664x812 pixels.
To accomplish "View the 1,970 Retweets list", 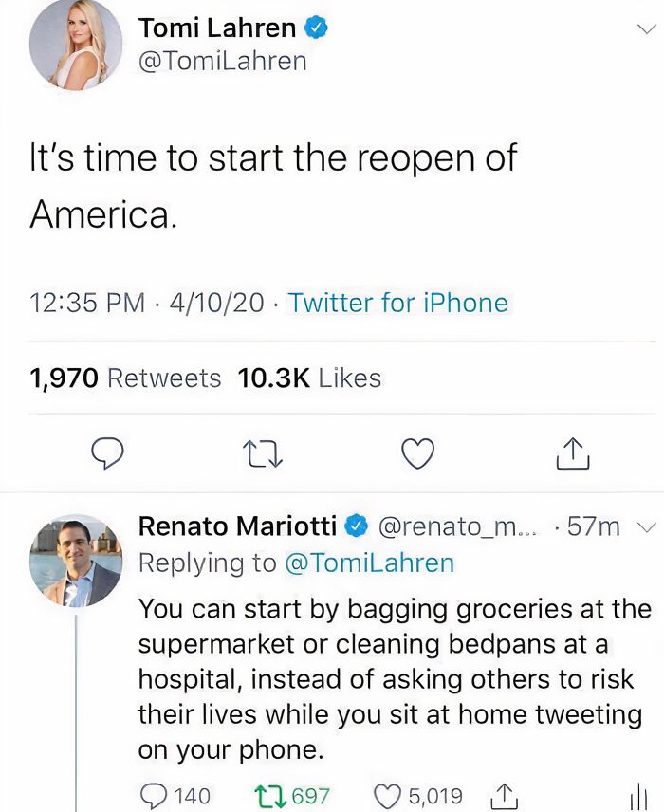I will click(x=125, y=378).
